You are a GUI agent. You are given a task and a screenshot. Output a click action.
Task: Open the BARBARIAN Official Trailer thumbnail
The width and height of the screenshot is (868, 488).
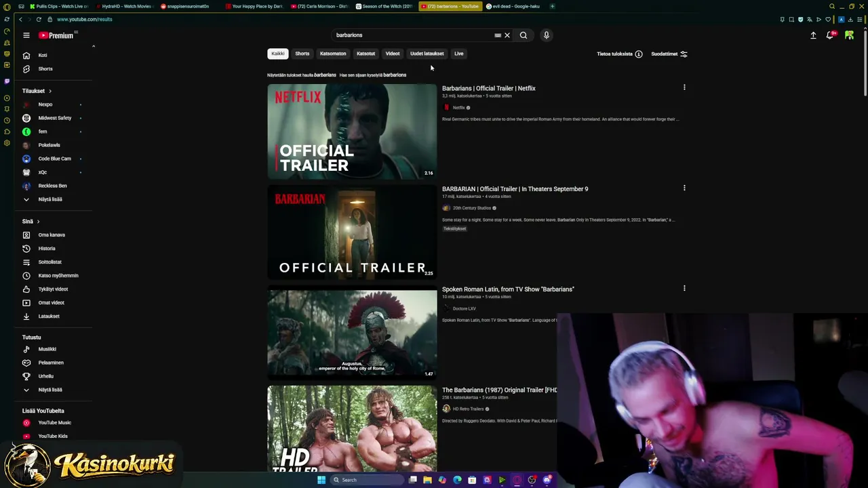coord(352,232)
